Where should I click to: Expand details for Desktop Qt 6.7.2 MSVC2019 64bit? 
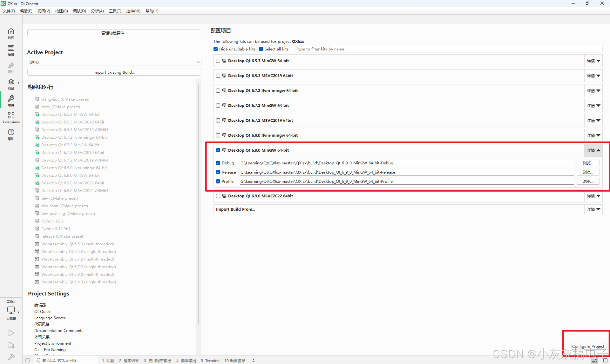(x=593, y=121)
